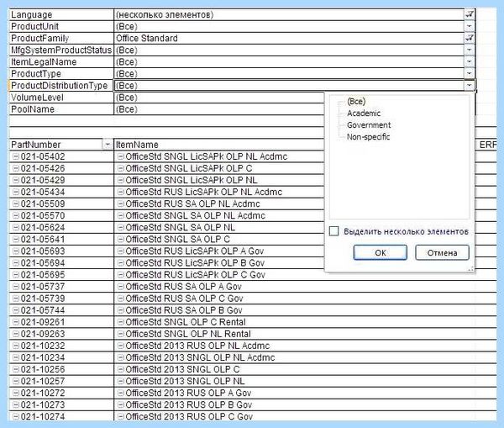The height and width of the screenshot is (428, 504).
Task: Collapse item 'OfficeStd SNGL LicSAPk OLP NL Acdmc'
Action: click(120, 156)
